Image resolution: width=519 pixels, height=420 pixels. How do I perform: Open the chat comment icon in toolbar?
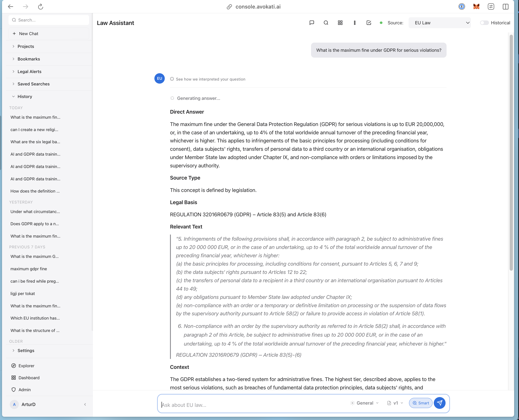point(312,23)
